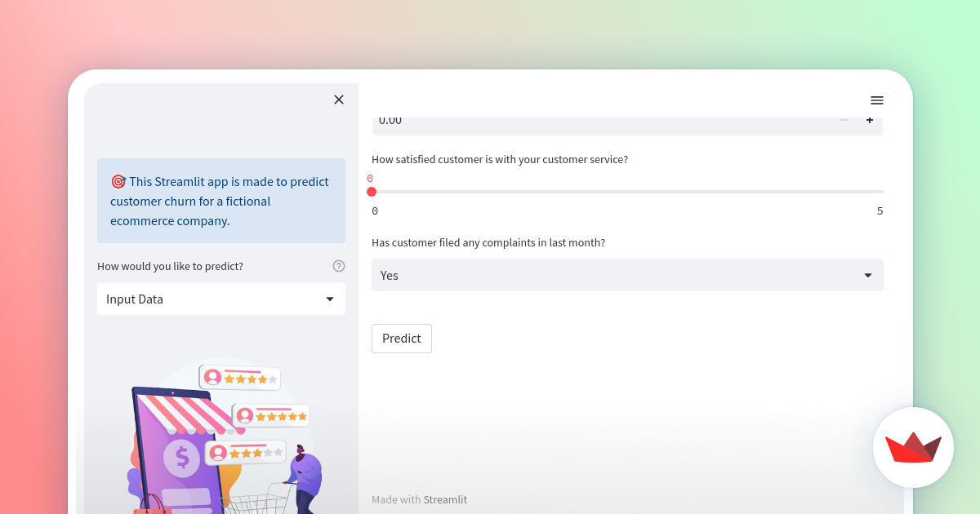Image resolution: width=980 pixels, height=514 pixels.
Task: Click the Streamlit crown logo badge
Action: pos(913,448)
